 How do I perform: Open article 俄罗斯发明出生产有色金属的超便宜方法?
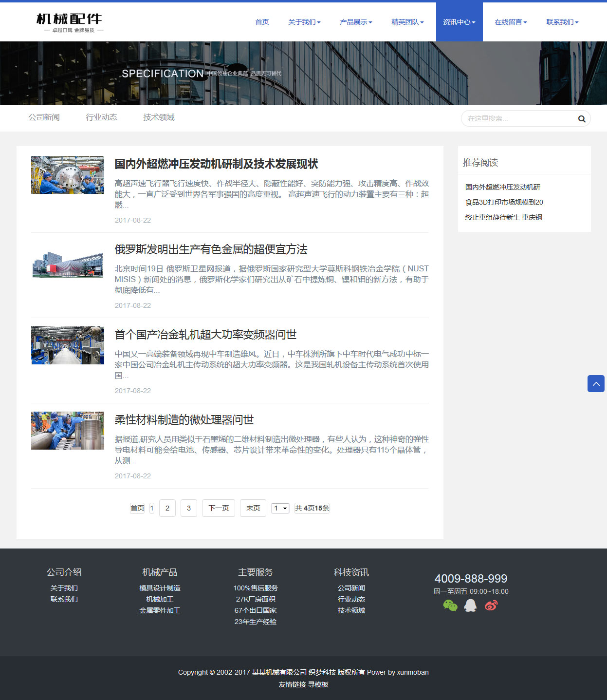(211, 249)
